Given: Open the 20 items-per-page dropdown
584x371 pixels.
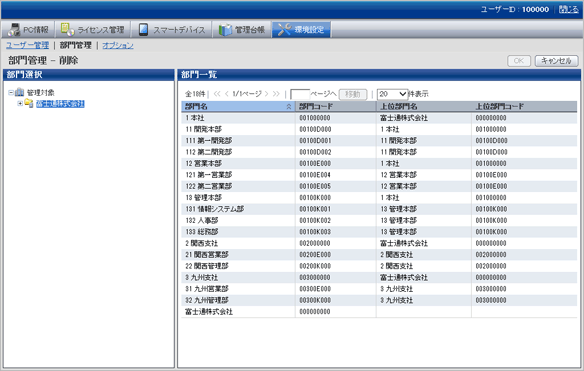Looking at the screenshot, I should point(392,94).
